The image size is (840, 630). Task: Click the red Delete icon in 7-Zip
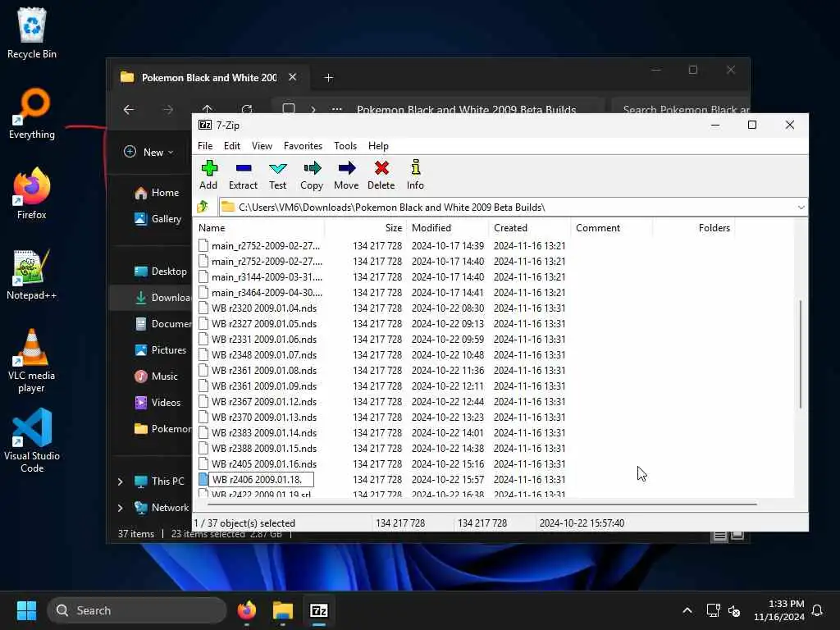pos(381,175)
